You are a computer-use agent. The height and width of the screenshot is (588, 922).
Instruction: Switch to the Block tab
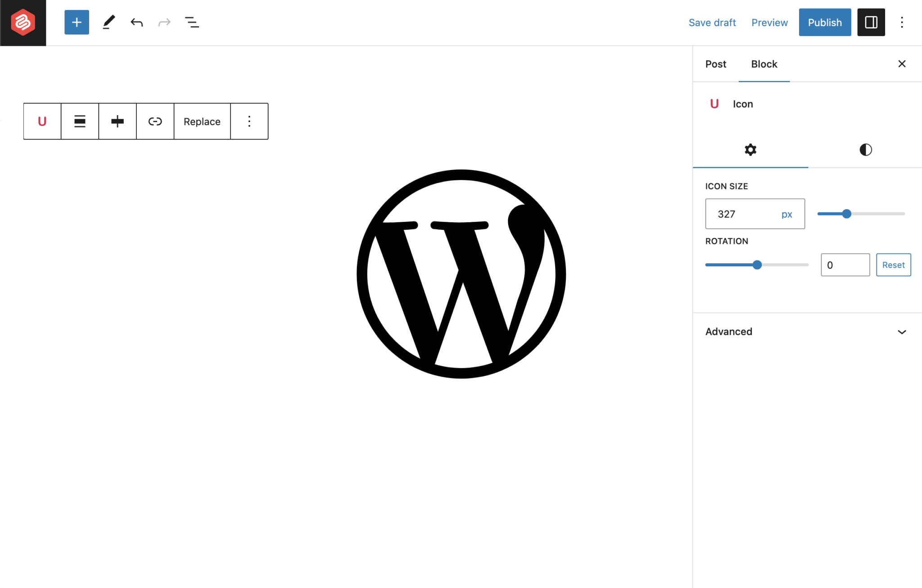coord(764,64)
